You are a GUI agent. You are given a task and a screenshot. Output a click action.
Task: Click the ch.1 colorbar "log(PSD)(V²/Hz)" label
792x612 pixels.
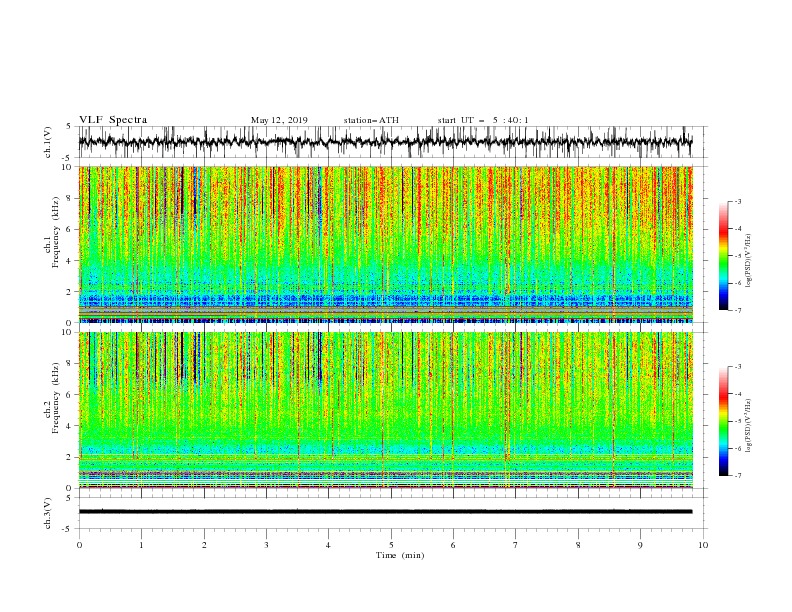749,261
